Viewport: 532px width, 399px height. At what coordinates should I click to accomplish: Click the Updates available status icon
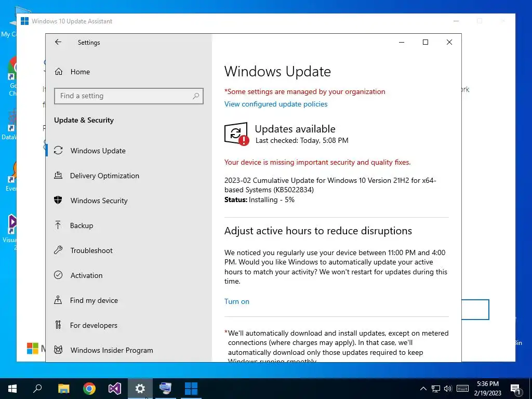(x=236, y=134)
